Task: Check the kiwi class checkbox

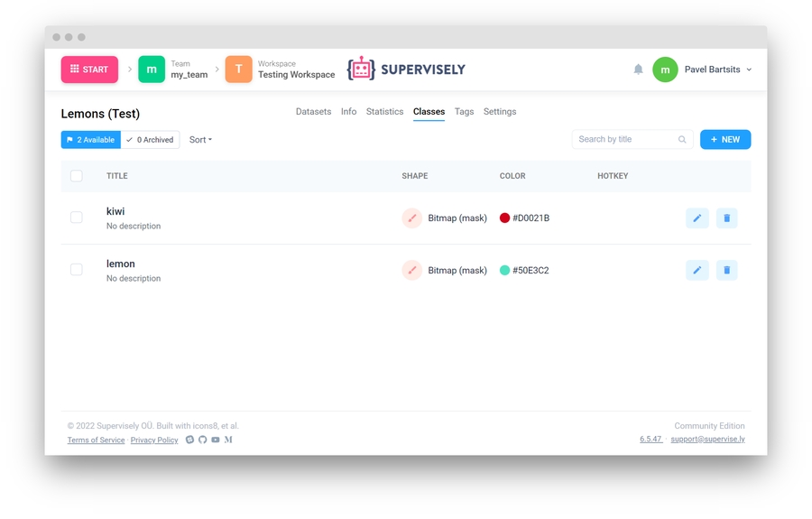Action: 77,218
